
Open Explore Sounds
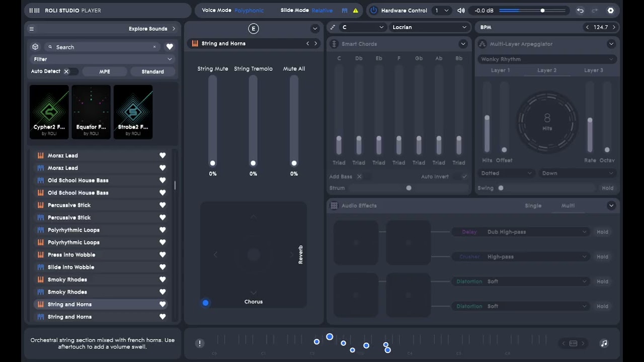[152, 29]
